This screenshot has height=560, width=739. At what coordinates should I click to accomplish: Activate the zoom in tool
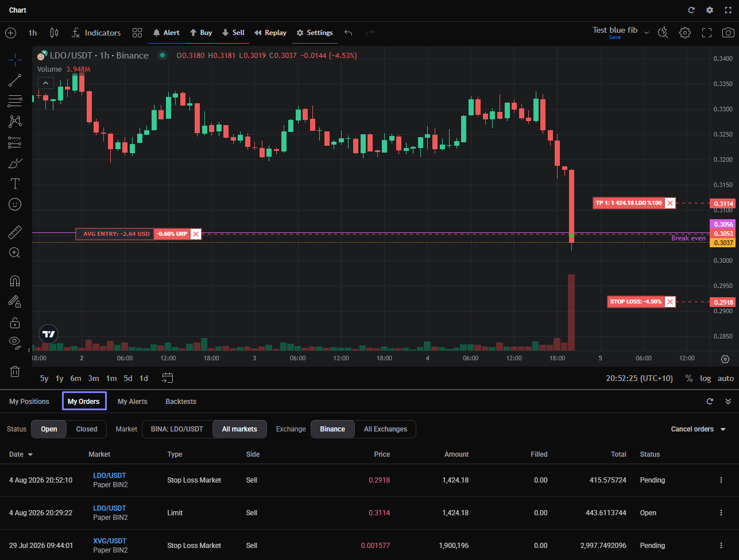16,253
